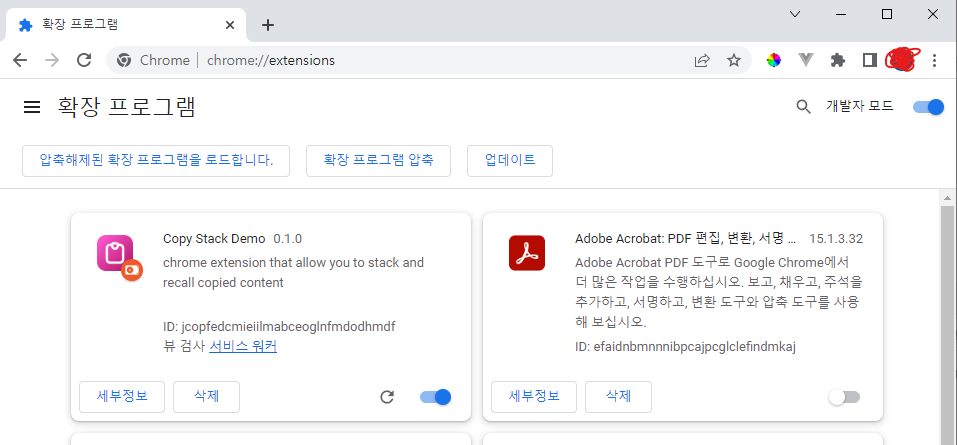
Task: Open 세부정보 for Adobe Acrobat
Action: (534, 397)
